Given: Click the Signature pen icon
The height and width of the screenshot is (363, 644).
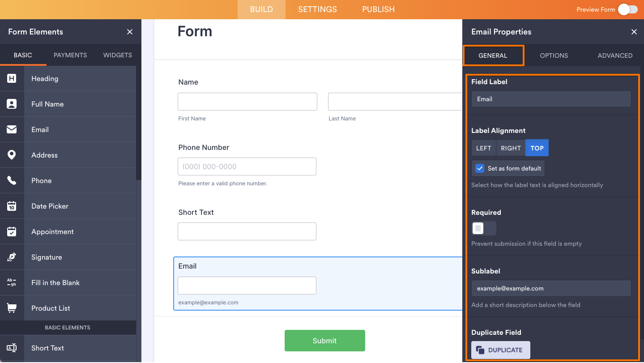Looking at the screenshot, I should [12, 257].
